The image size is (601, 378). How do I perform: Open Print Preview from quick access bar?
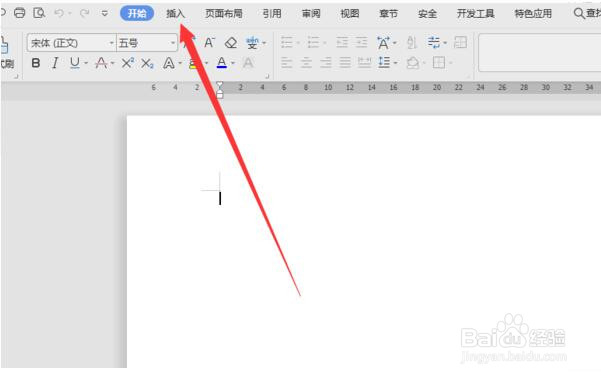tap(39, 13)
